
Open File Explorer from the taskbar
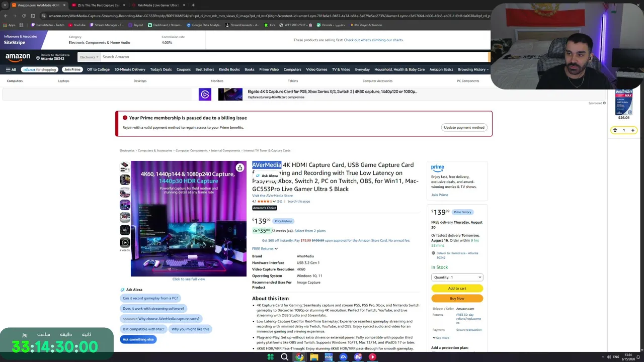[x=314, y=357]
